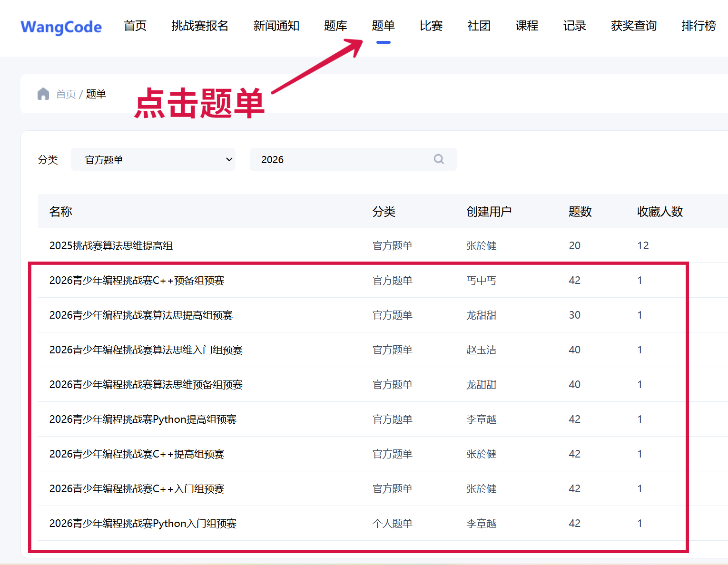The width and height of the screenshot is (728, 565).
Task: Open 2026青少年编程挑战赛C++预备组预赛 list
Action: (137, 280)
